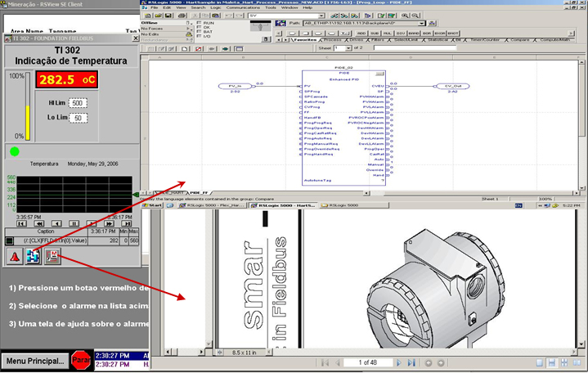Click the Print icon in RSLogix toolbar

pyautogui.click(x=182, y=16)
